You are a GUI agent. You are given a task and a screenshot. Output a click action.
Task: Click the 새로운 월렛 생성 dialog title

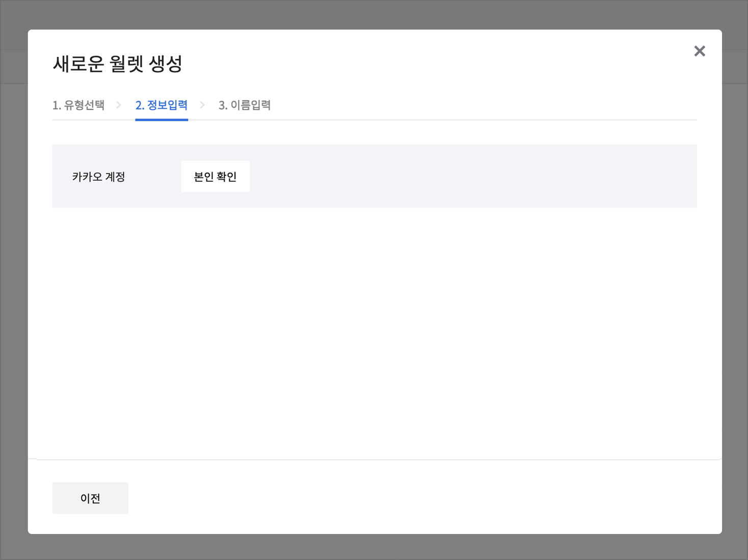click(x=117, y=64)
